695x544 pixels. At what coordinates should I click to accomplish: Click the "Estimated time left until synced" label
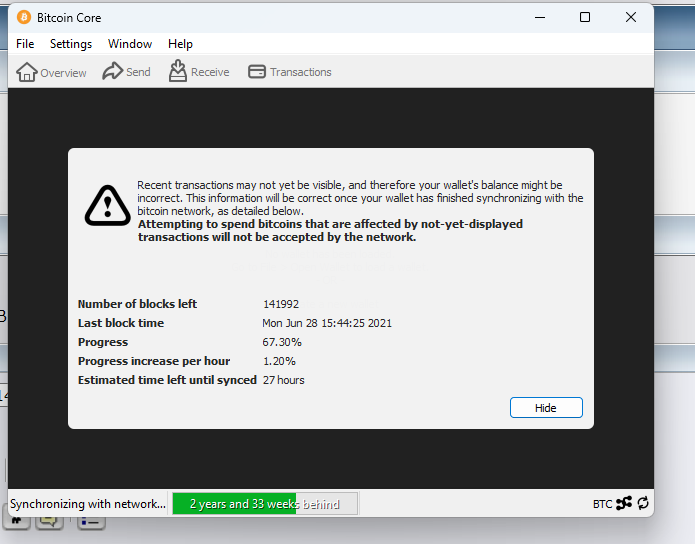coord(167,380)
